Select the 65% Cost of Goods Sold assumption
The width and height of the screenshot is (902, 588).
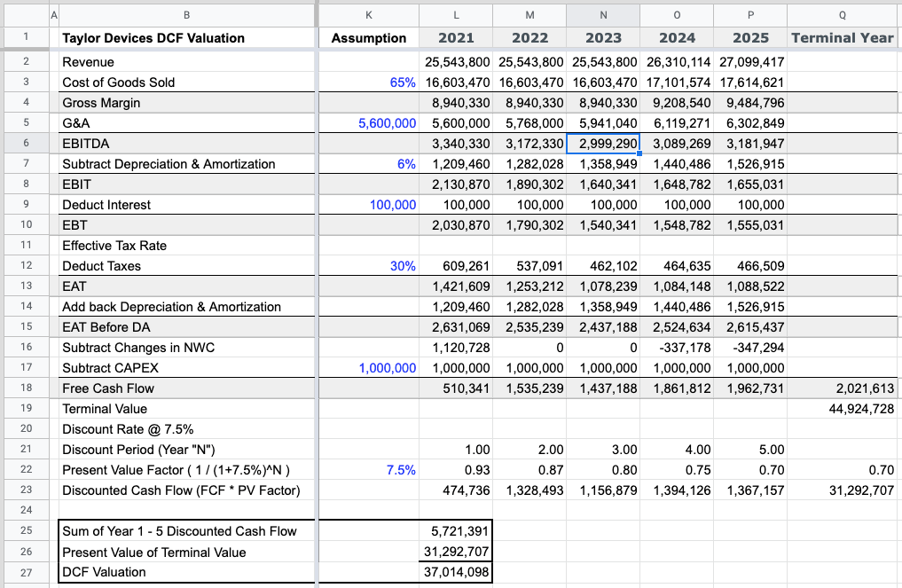[369, 82]
